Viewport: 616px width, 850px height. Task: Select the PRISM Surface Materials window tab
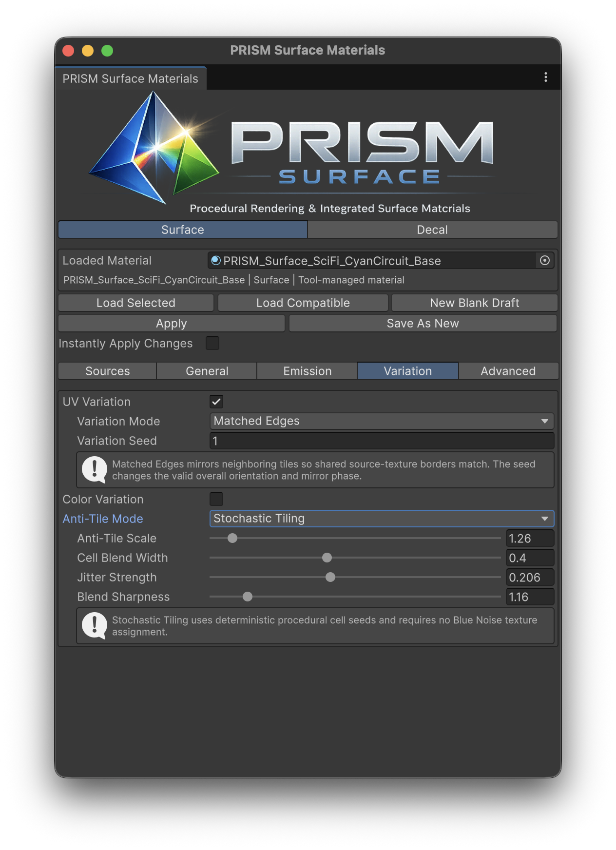[x=131, y=78]
